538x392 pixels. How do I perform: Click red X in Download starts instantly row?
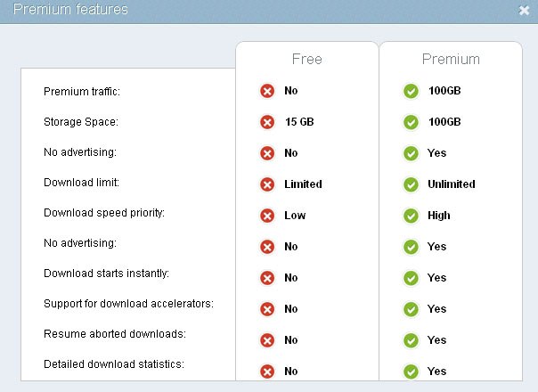pos(267,278)
